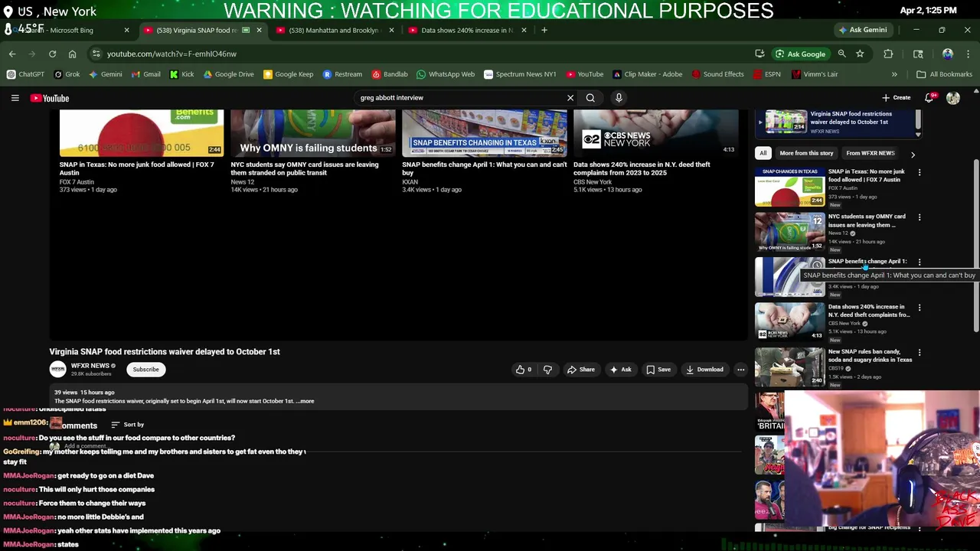The image size is (980, 551).
Task: Select the All filter chip
Action: (763, 153)
